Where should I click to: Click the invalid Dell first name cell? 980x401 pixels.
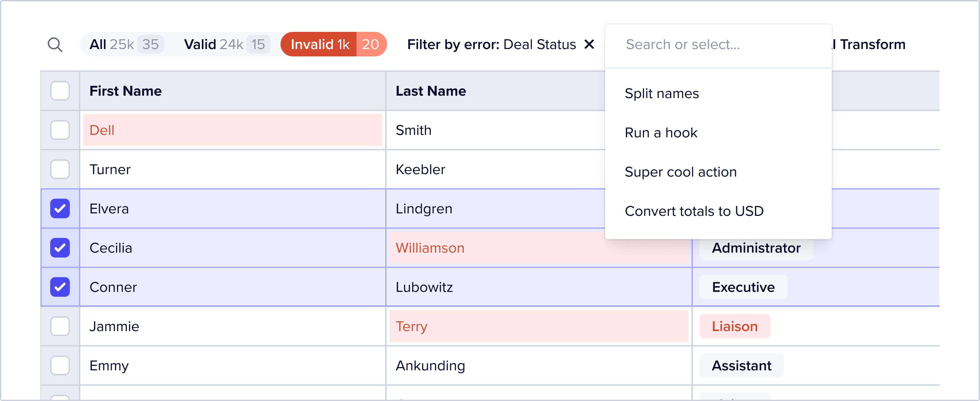(x=232, y=130)
